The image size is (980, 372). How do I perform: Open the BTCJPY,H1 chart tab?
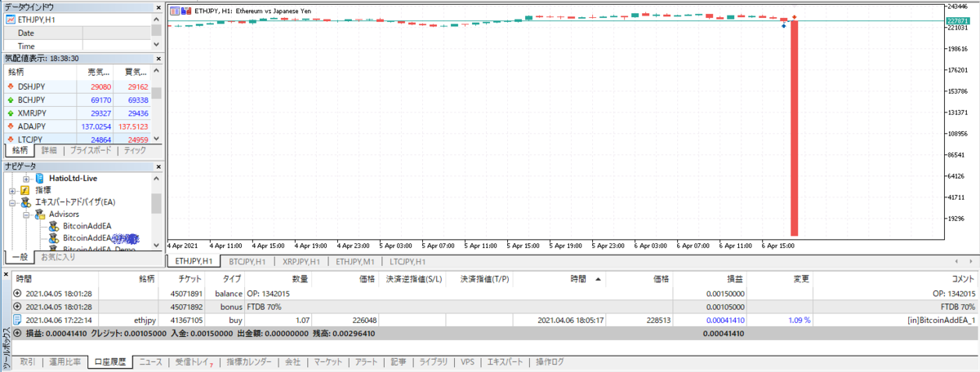pyautogui.click(x=247, y=262)
